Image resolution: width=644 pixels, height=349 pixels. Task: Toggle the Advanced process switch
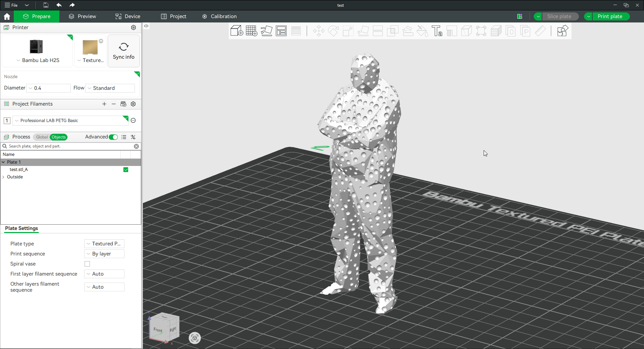[113, 137]
